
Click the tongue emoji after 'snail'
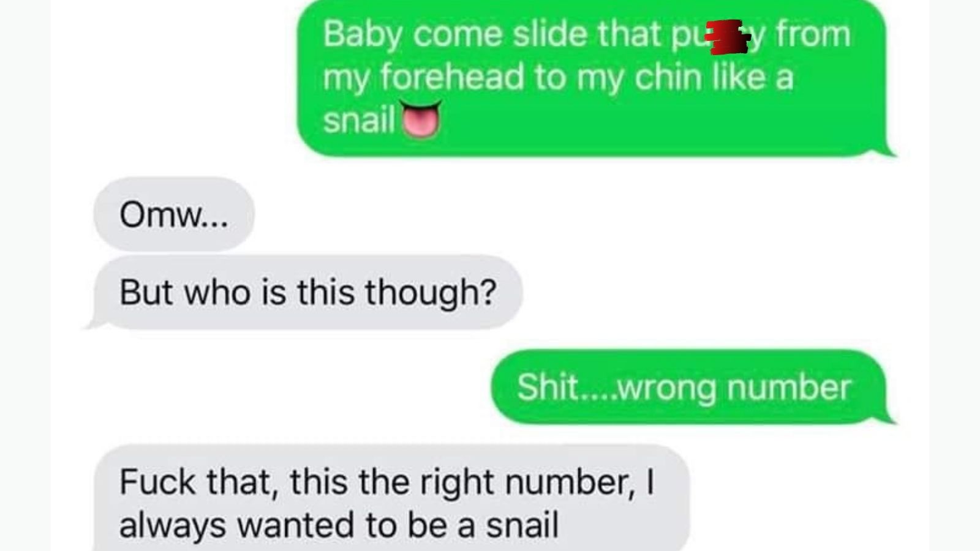420,119
